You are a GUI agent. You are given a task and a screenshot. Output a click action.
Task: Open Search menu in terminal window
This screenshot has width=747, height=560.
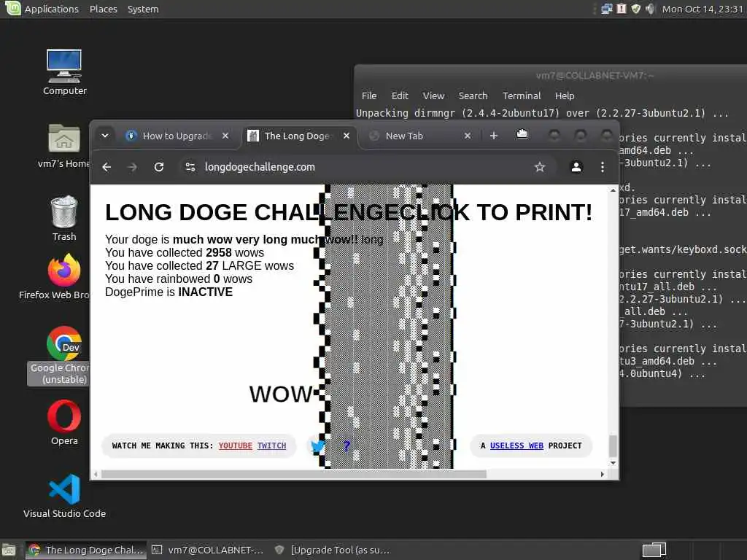pos(473,96)
